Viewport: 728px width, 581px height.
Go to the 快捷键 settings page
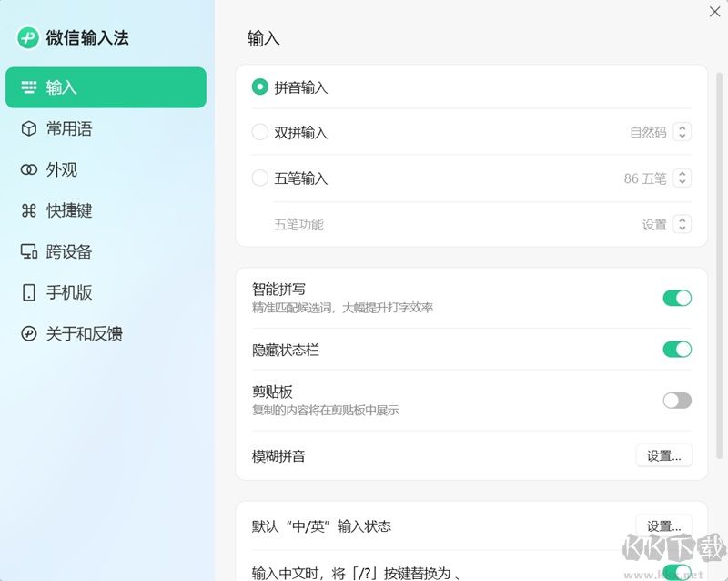(106, 210)
